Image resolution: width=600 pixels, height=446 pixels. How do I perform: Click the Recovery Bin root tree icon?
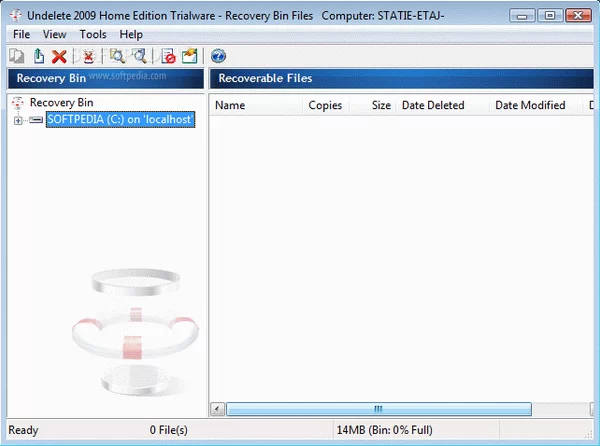pyautogui.click(x=18, y=103)
